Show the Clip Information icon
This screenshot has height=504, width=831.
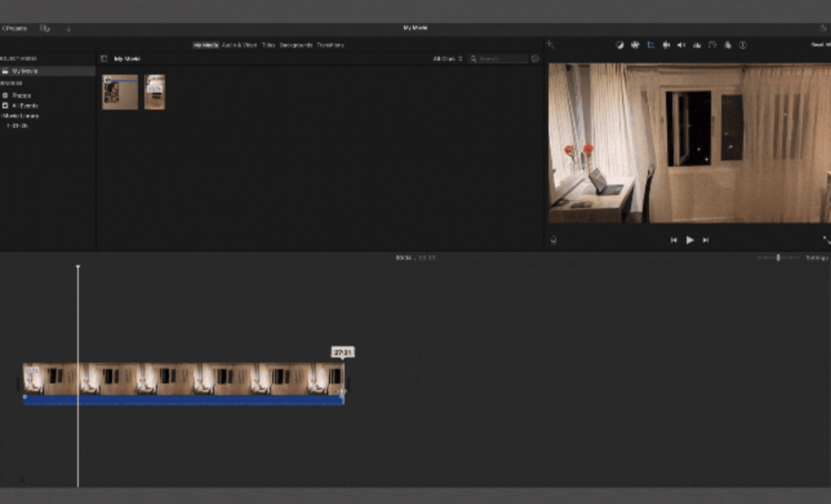pyautogui.click(x=743, y=45)
